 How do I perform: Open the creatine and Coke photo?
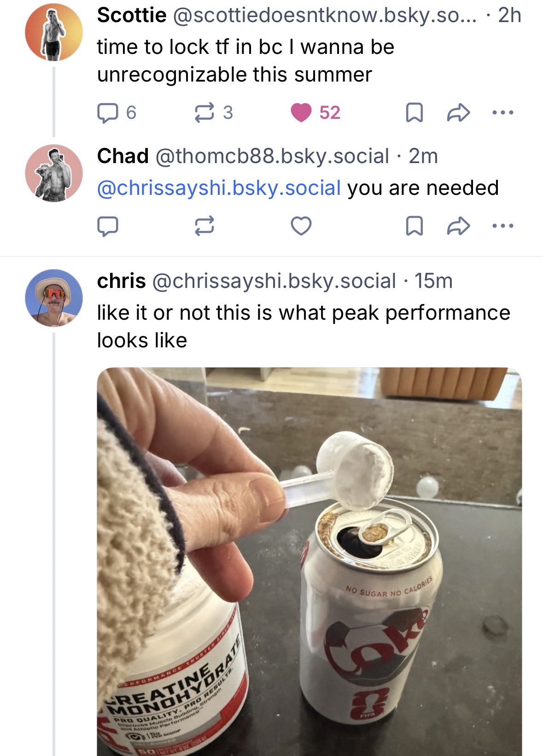pos(309,561)
